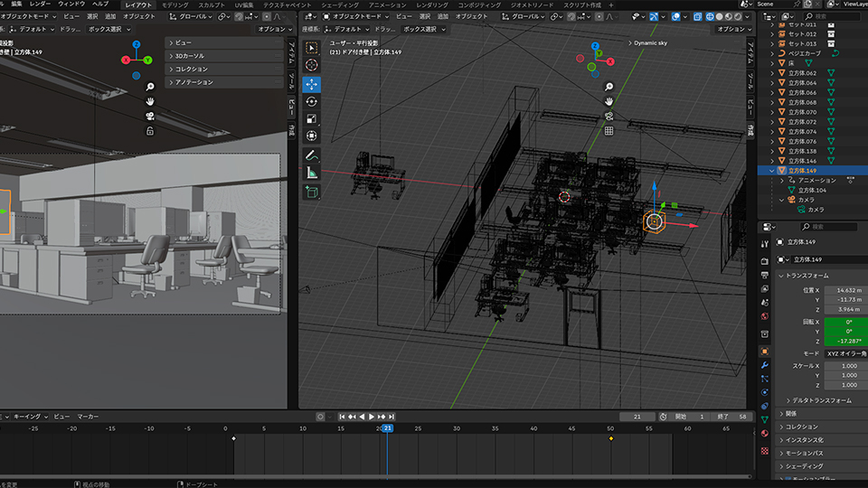The image size is (868, 488).
Task: Click the zoom magnifier in left viewport
Action: [x=150, y=87]
